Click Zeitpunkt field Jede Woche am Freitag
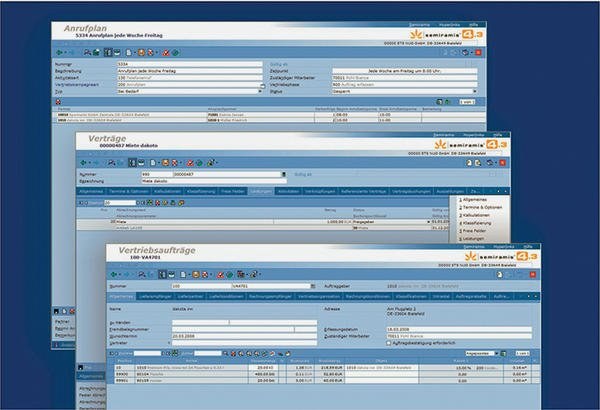 [404, 71]
